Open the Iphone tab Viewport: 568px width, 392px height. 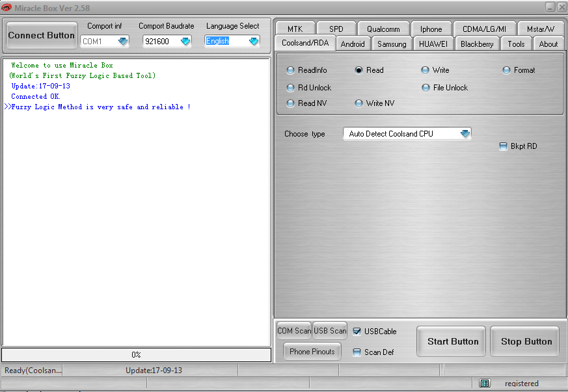(431, 29)
